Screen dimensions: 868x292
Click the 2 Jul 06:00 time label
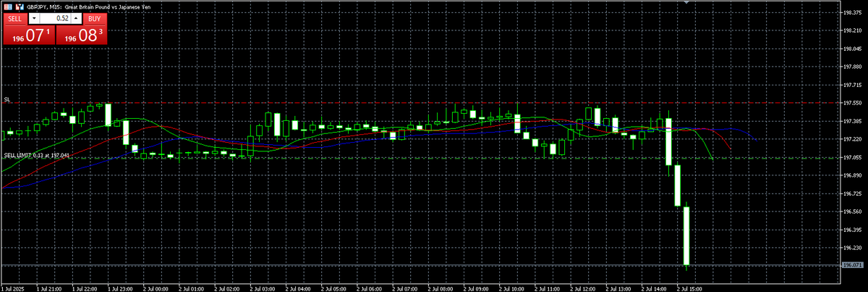click(x=369, y=288)
